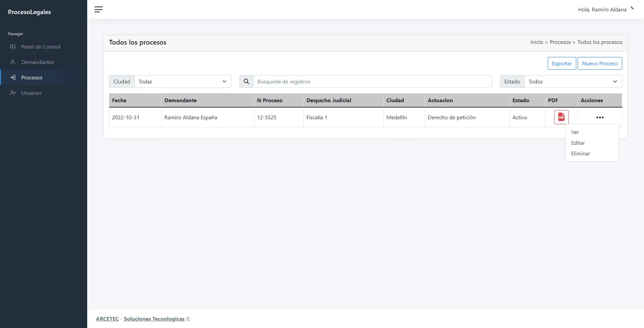Go to Demandantes in sidebar
644x328 pixels.
(38, 62)
